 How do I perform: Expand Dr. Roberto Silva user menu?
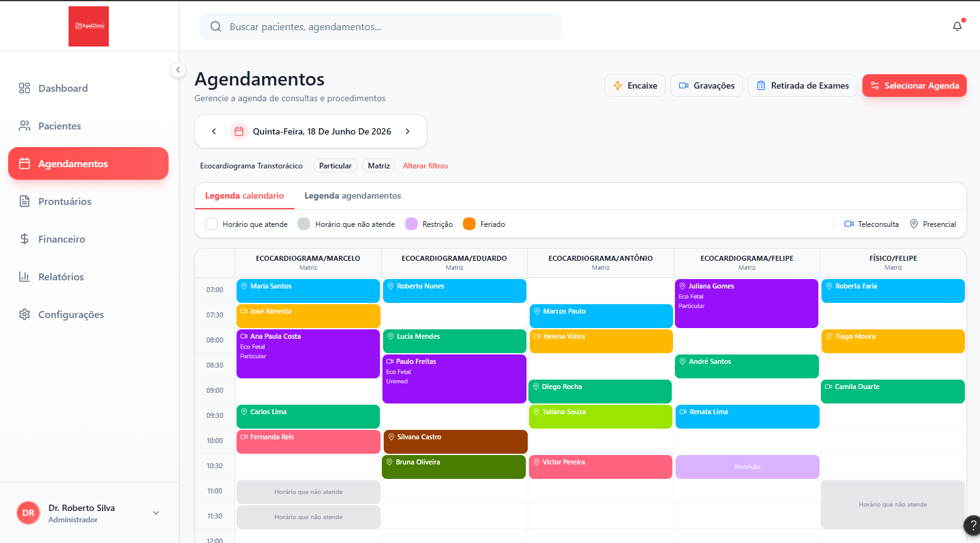click(156, 513)
